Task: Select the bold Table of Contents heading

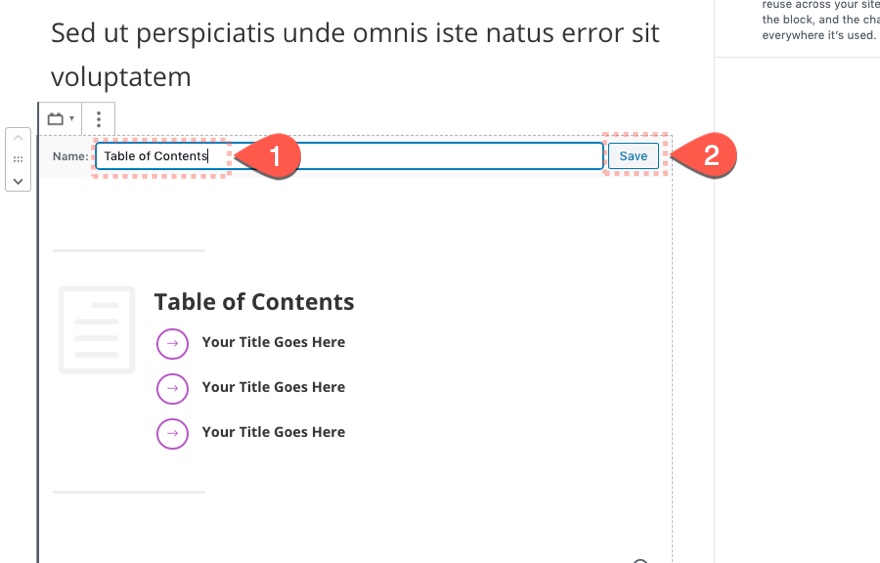Action: [x=254, y=302]
